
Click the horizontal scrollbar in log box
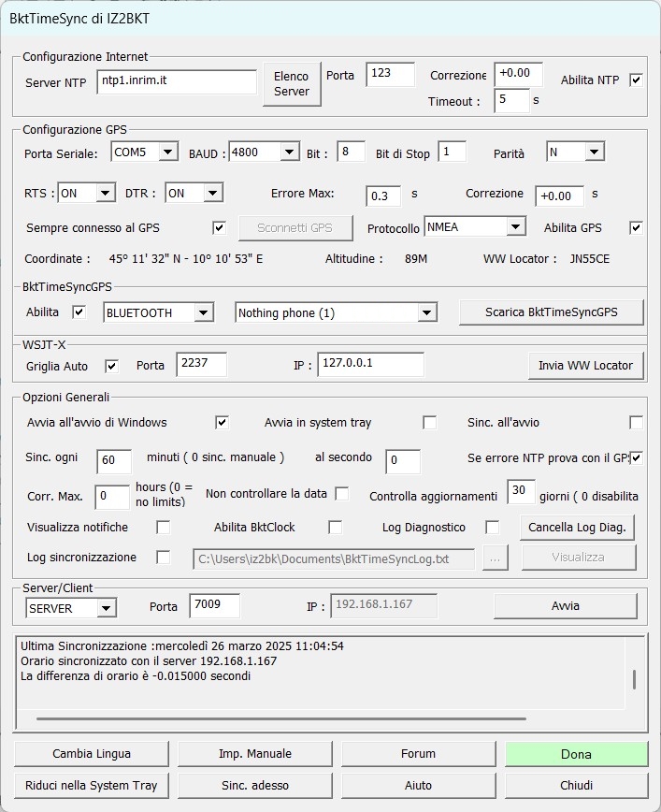(281, 718)
